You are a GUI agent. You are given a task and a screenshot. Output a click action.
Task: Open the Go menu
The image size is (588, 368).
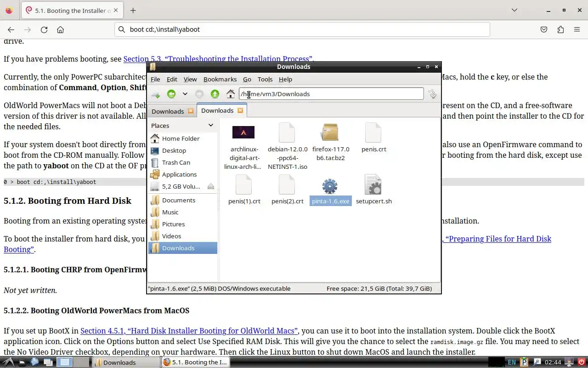point(247,79)
